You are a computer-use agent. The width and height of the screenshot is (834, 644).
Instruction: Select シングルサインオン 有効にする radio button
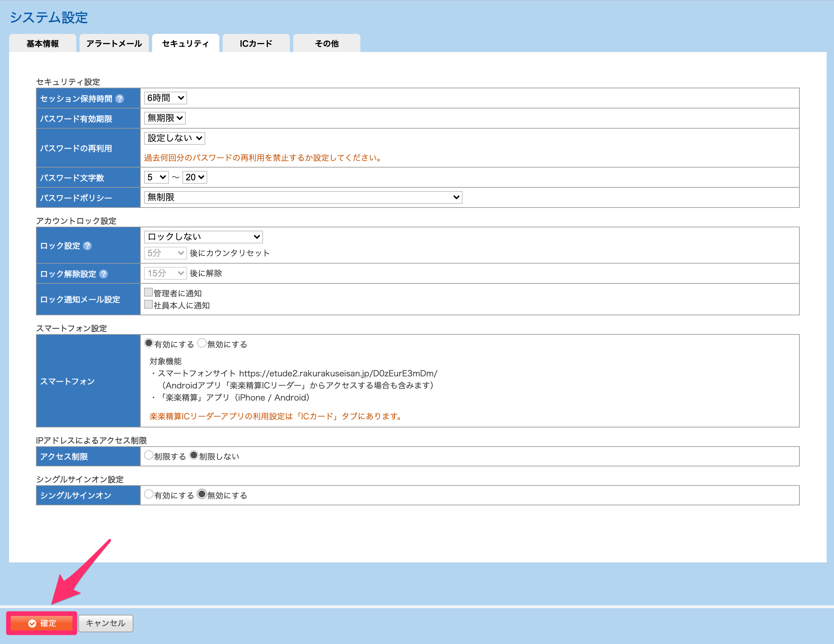tap(149, 494)
